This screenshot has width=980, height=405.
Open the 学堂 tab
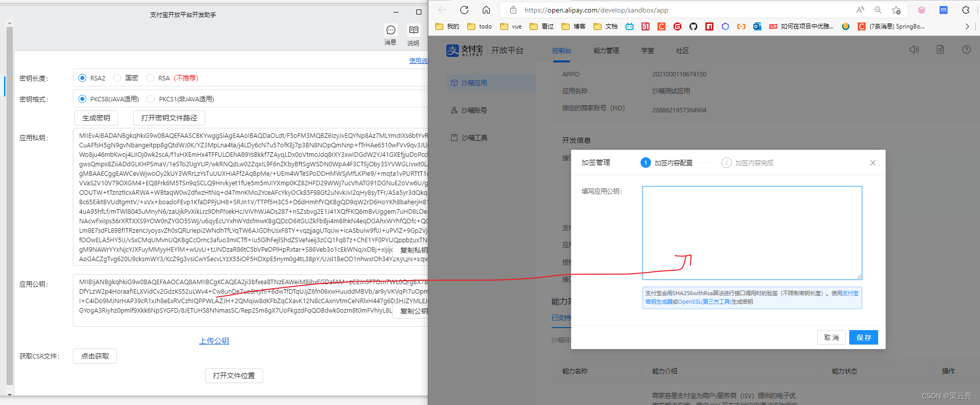[x=648, y=50]
